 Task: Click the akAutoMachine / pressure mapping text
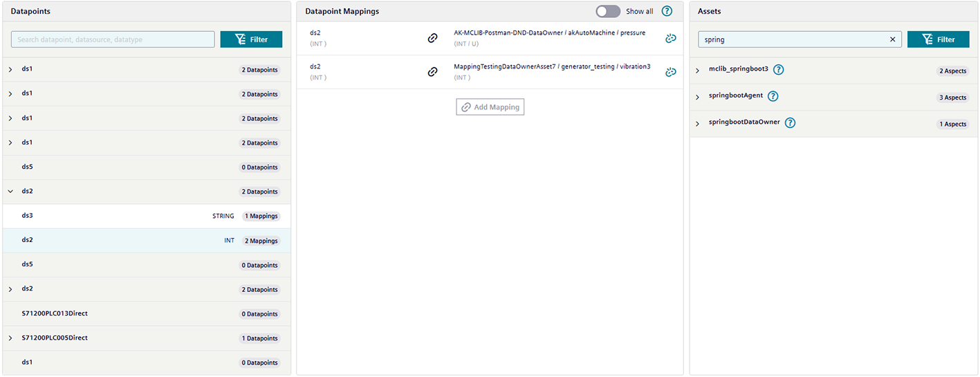[x=550, y=33]
